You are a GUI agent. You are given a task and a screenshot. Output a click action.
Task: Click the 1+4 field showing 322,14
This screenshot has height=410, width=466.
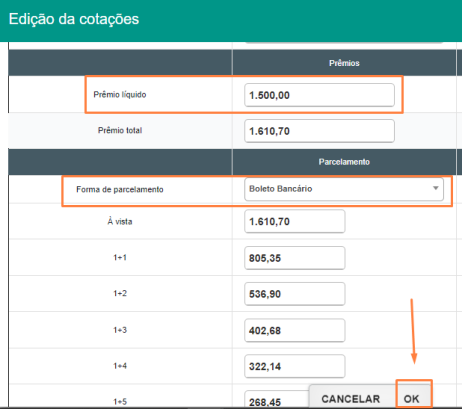[x=294, y=367]
